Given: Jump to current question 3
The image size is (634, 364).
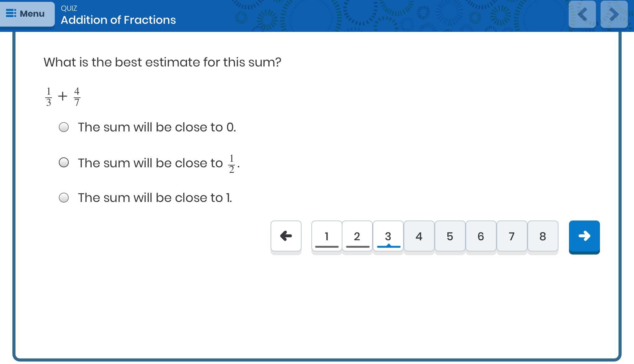Looking at the screenshot, I should [x=388, y=236].
